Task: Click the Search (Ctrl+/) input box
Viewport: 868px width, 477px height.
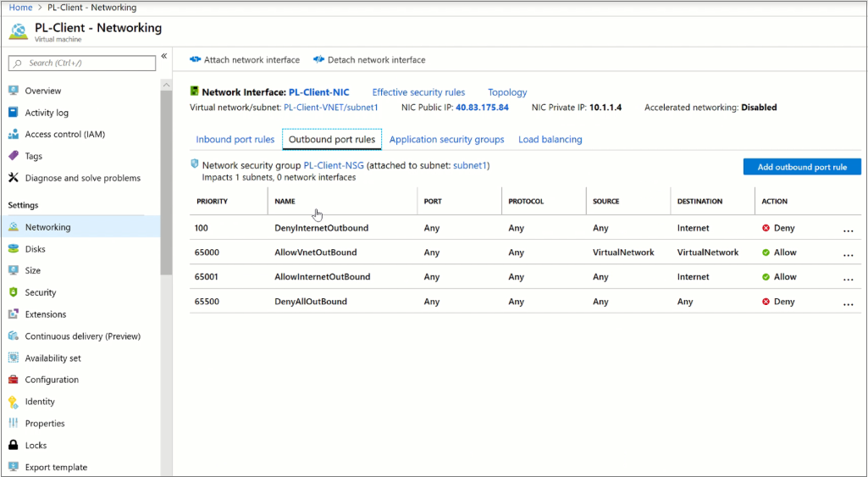Action: tap(83, 63)
